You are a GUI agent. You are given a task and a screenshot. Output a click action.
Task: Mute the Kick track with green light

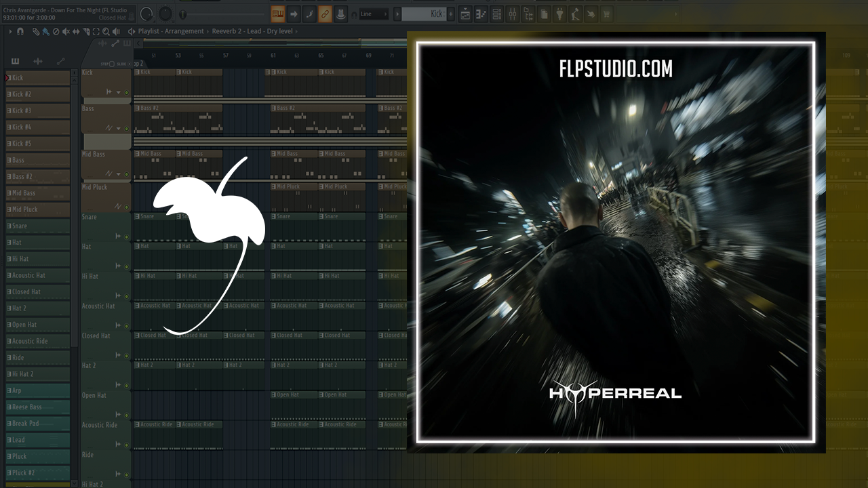tap(126, 92)
